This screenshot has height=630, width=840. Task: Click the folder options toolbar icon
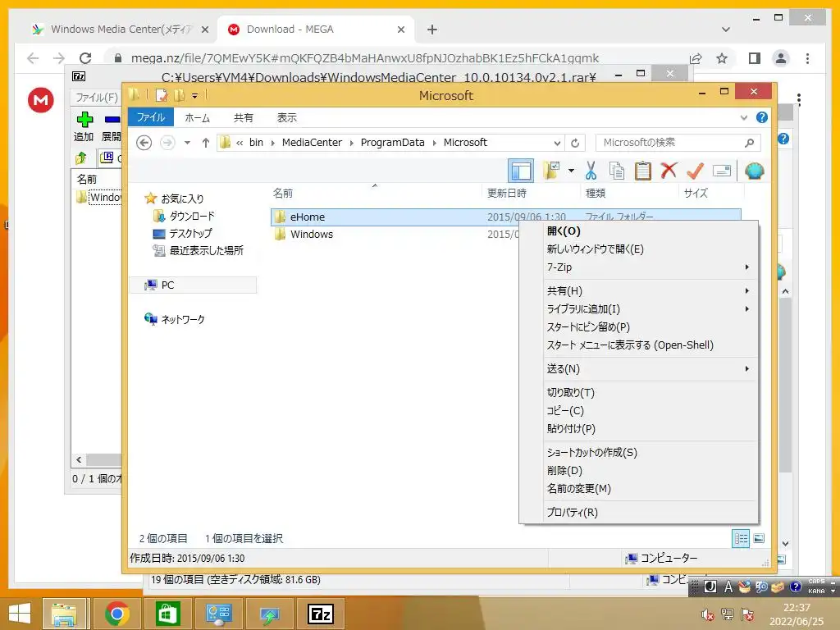click(550, 171)
